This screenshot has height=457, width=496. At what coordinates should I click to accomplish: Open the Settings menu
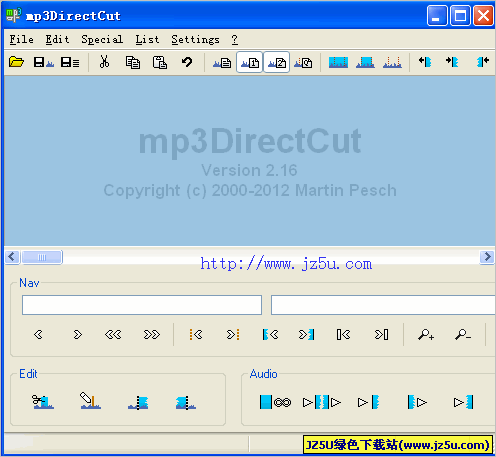pyautogui.click(x=195, y=39)
